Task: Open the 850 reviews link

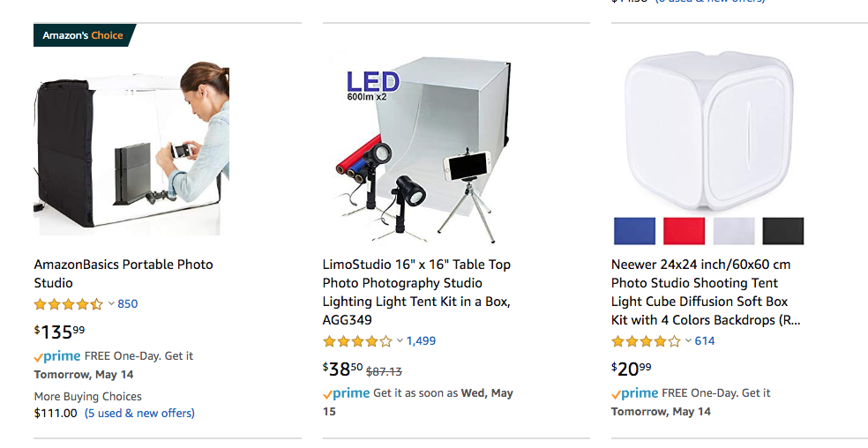Action: click(128, 304)
